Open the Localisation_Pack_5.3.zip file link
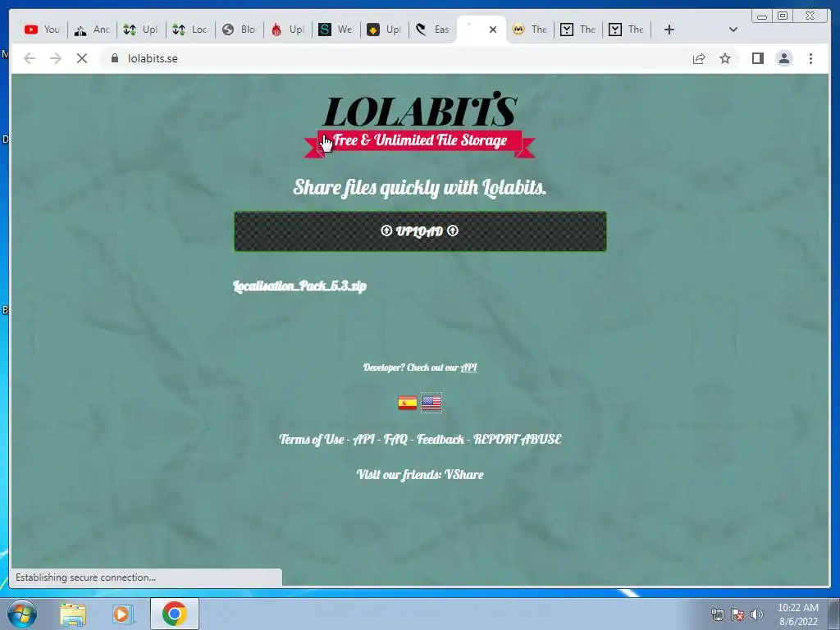Viewport: 840px width, 630px height. point(299,286)
